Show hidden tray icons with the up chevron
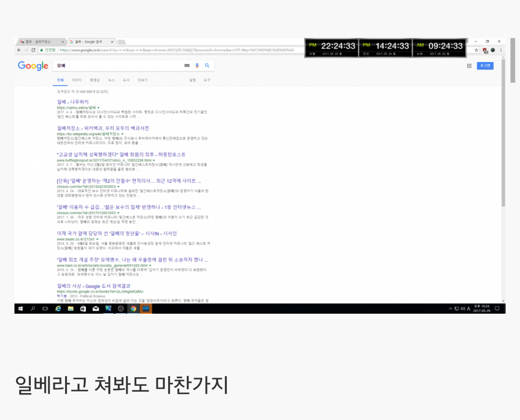Screen dimensions: 520x420 point(450,308)
